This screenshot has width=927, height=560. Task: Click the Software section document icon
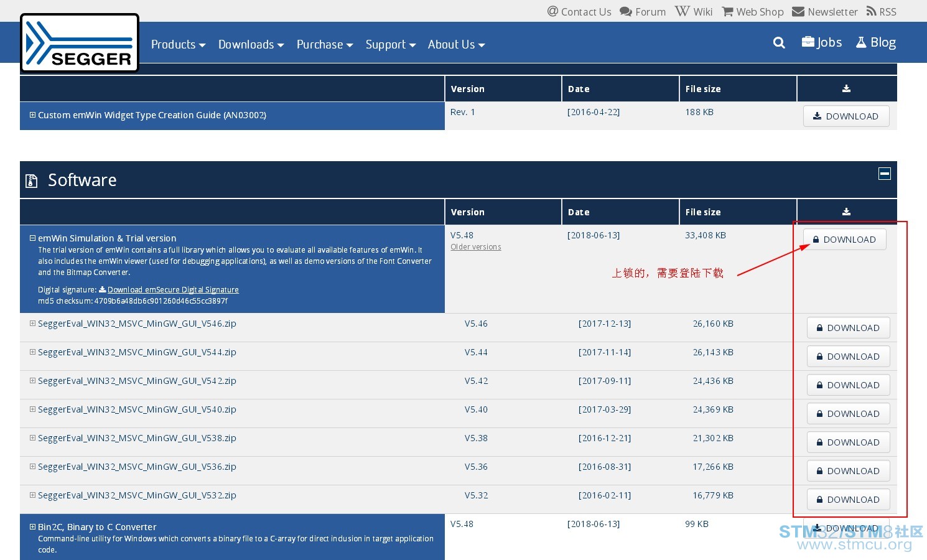click(x=31, y=181)
